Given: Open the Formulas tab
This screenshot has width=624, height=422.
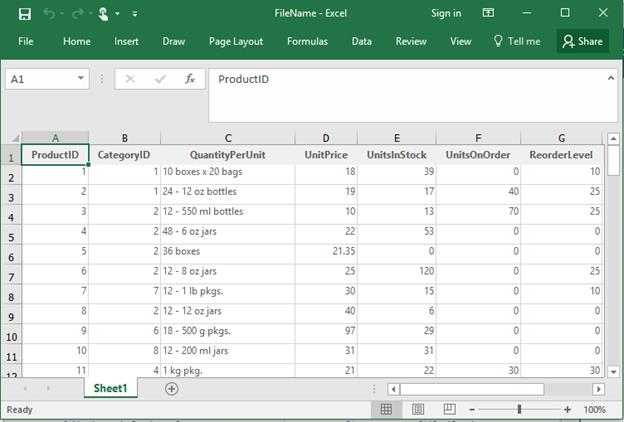Looking at the screenshot, I should (307, 41).
